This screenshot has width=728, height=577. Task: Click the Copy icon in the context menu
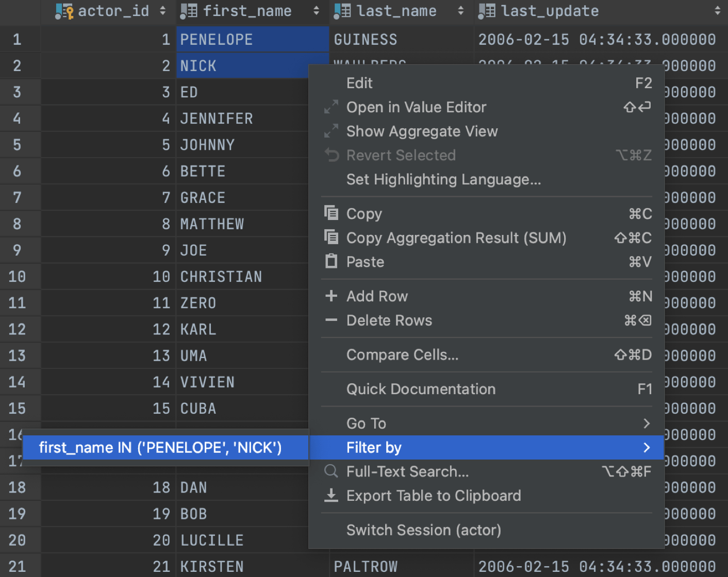tap(332, 213)
